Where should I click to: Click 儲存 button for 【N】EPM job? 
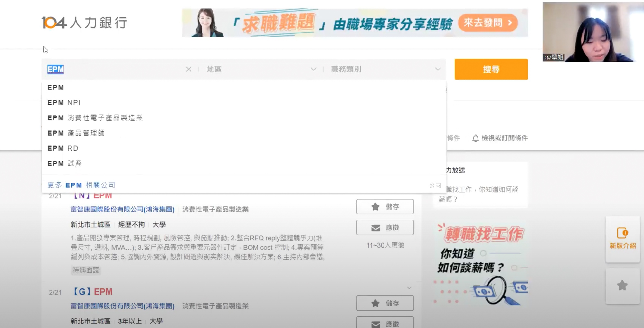[385, 207]
